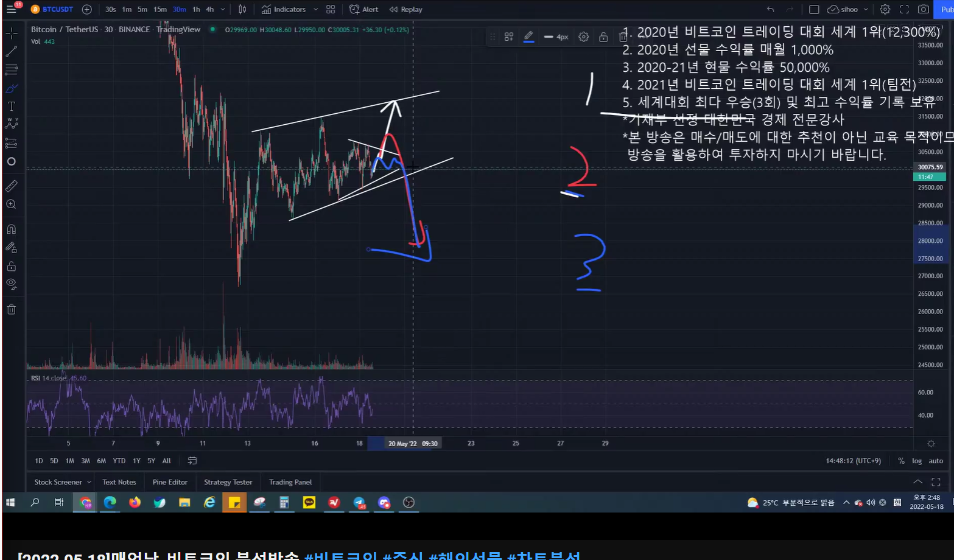Open the candlestick chart type selector
Image resolution: width=954 pixels, height=560 pixels.
242,9
